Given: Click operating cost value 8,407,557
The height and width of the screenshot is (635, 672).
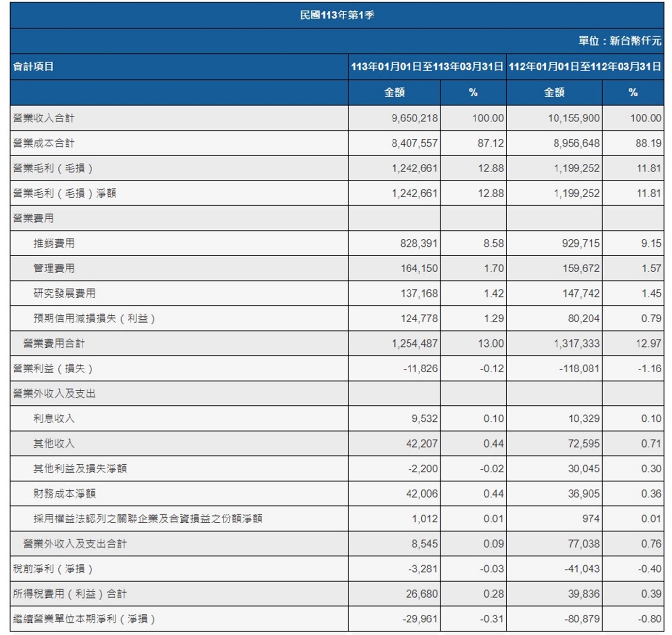Looking at the screenshot, I should click(414, 143).
